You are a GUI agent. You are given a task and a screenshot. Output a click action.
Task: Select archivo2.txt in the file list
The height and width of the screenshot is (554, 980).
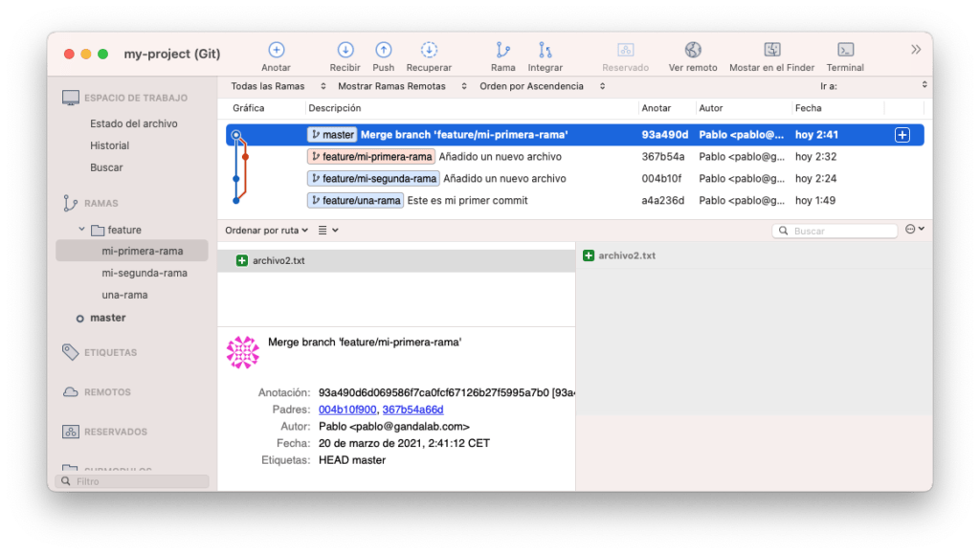coord(396,260)
